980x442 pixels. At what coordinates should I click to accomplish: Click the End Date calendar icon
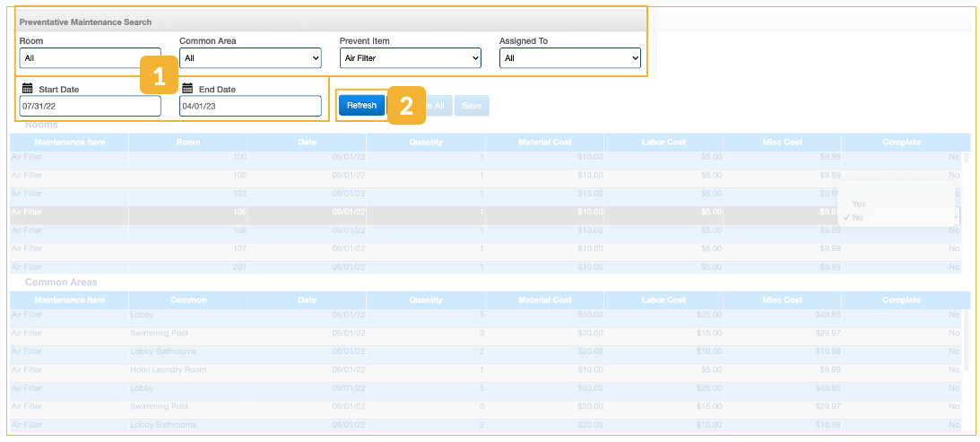tap(187, 89)
